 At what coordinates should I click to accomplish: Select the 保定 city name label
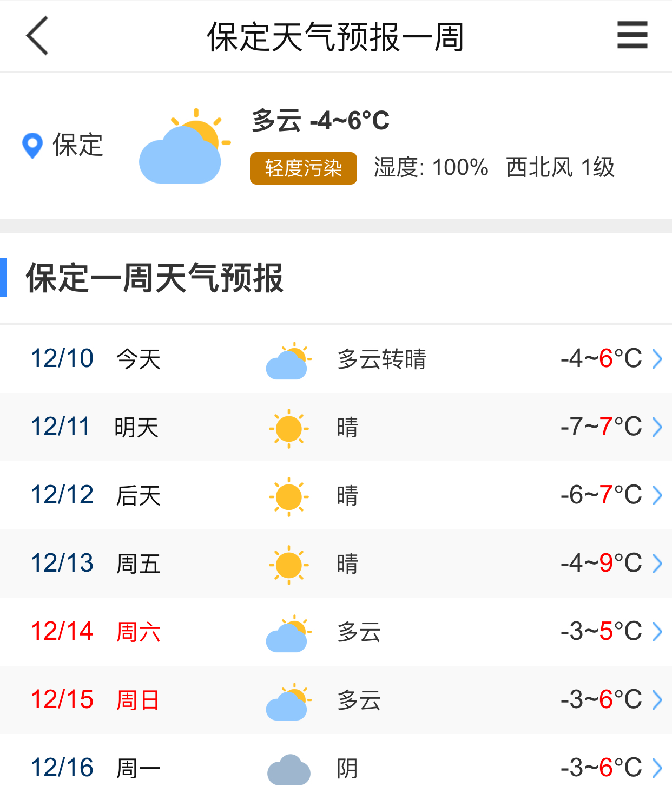(78, 145)
